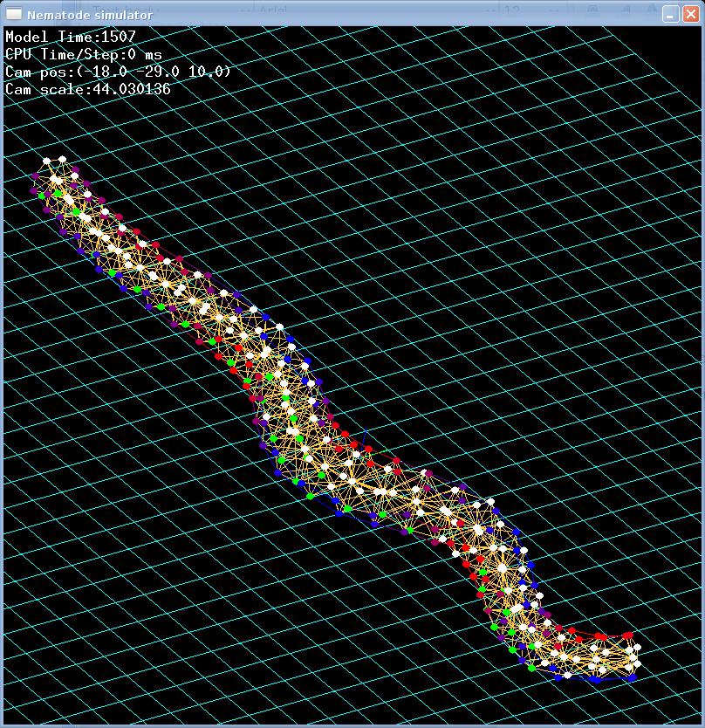This screenshot has height=728, width=705.
Task: Click the 'Cam scale:44.030136' readout
Action: point(88,89)
